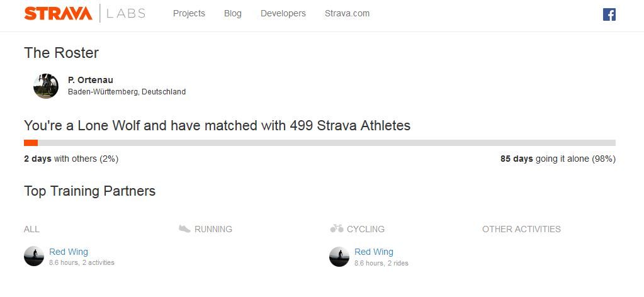Click the running shoe icon
Screen dimensions: 644x297
184,229
